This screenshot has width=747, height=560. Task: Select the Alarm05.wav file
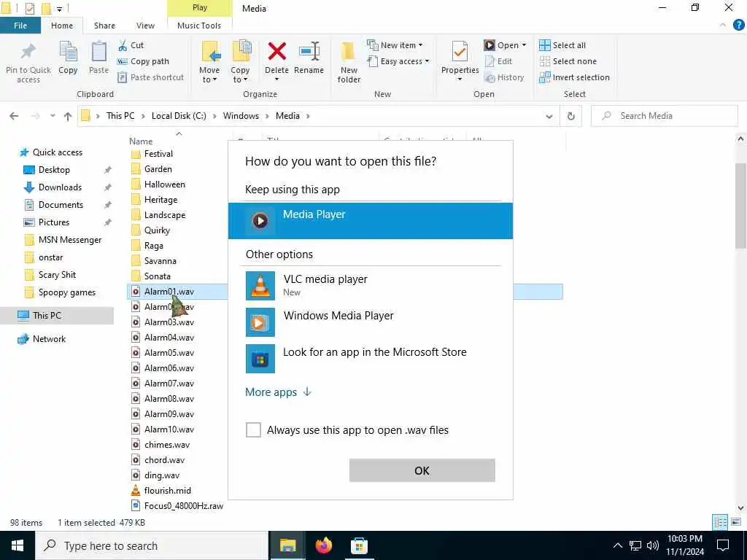point(169,353)
